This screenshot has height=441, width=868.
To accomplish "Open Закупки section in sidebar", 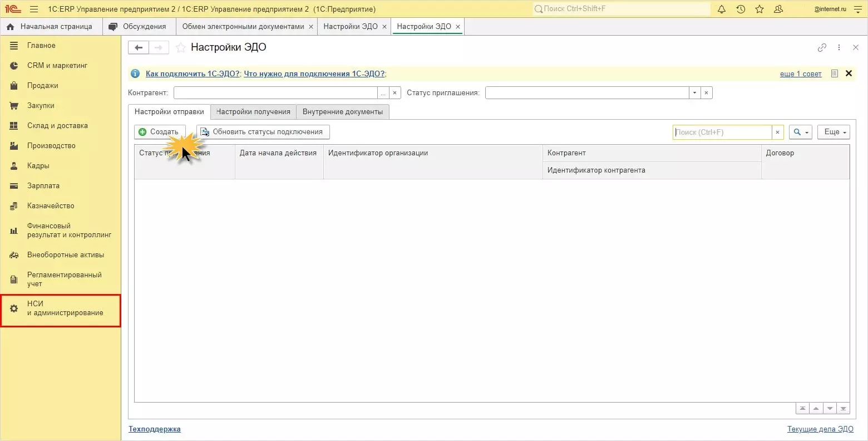I will pyautogui.click(x=61, y=106).
